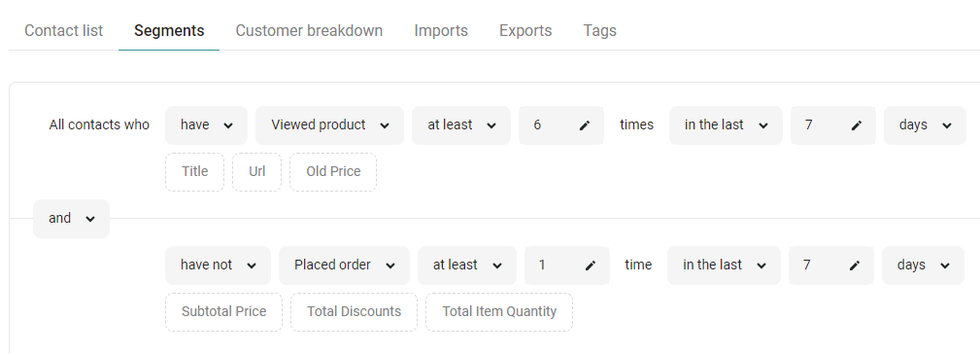This screenshot has height=355, width=980.
Task: Click pencil icon beside first 7 days value
Action: [857, 125]
